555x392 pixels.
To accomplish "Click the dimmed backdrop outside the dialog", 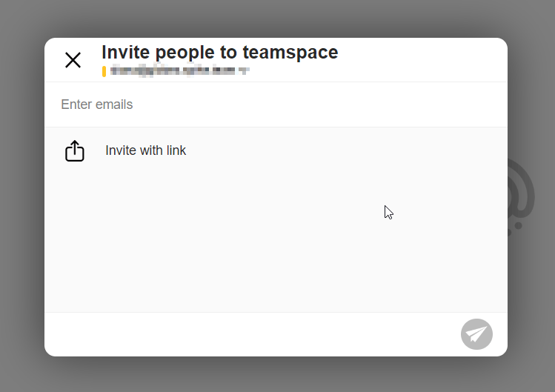I will point(22,222).
